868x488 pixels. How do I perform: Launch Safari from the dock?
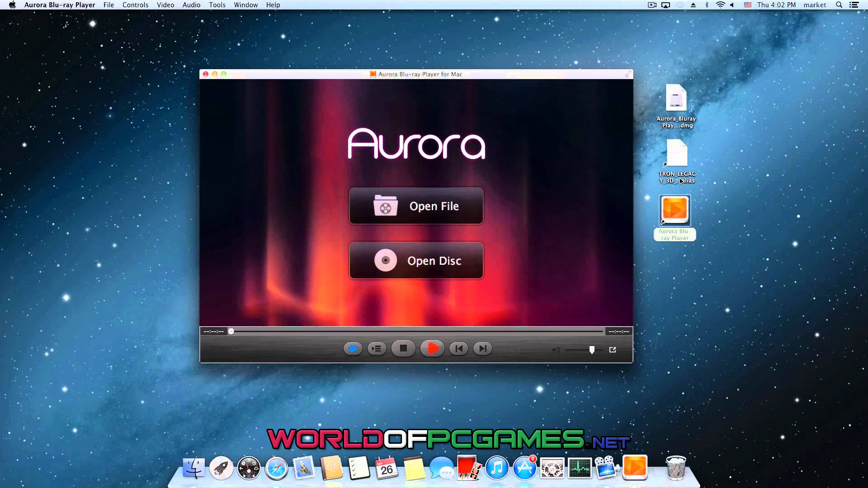click(276, 468)
